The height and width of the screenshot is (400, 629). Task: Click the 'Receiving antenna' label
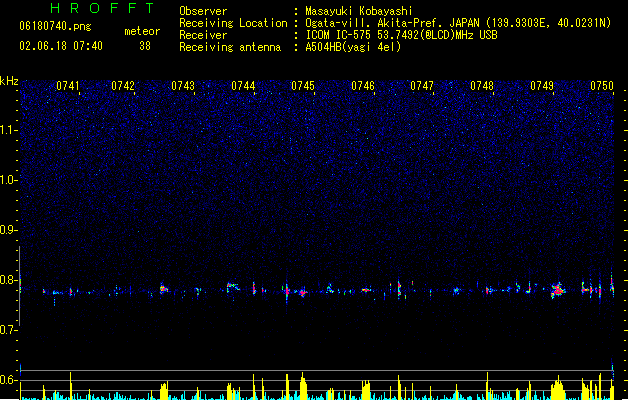(x=230, y=47)
